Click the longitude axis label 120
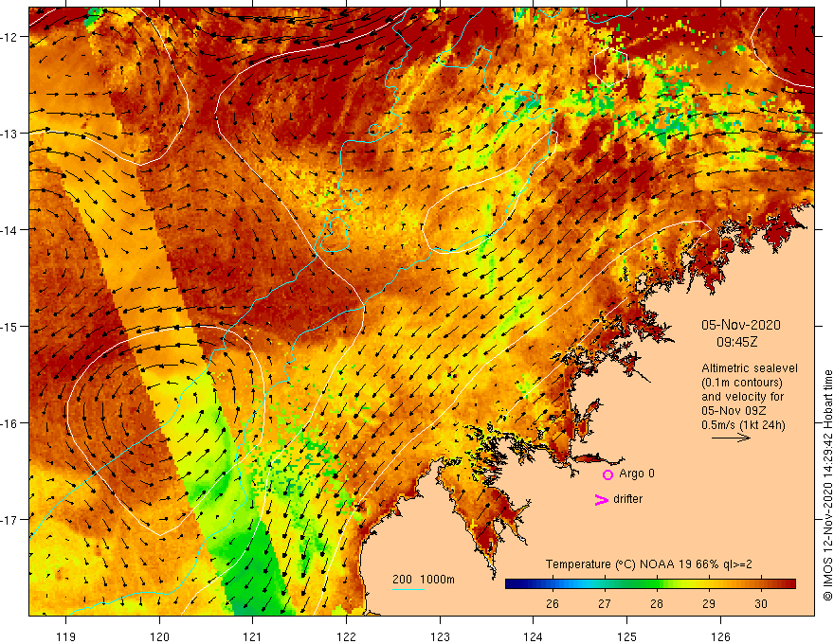This screenshot has height=644, width=834. (159, 636)
